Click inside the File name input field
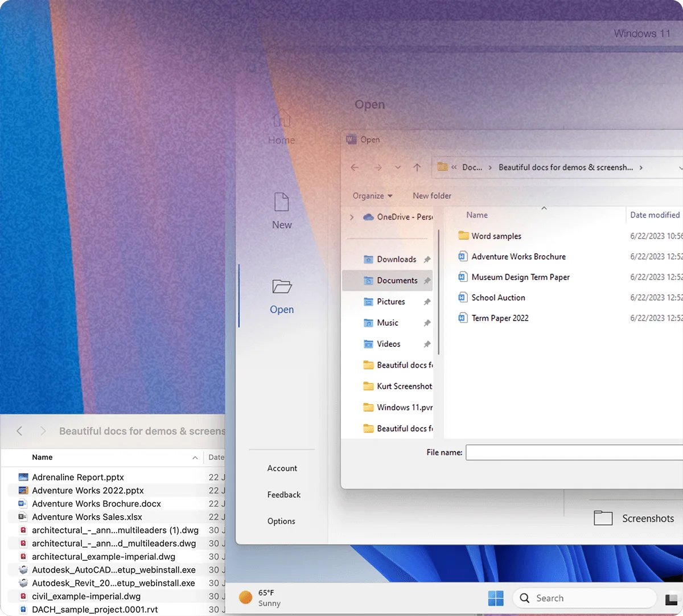The height and width of the screenshot is (616, 683). [569, 452]
